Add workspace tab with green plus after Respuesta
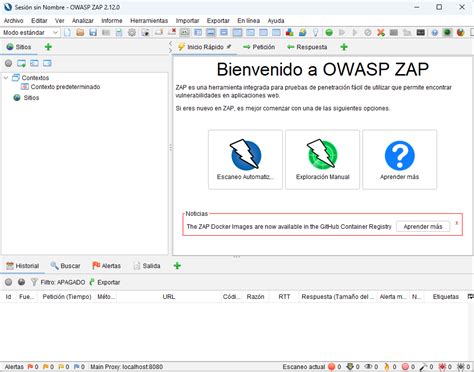Screen dimensions: 474x372 [x=344, y=47]
